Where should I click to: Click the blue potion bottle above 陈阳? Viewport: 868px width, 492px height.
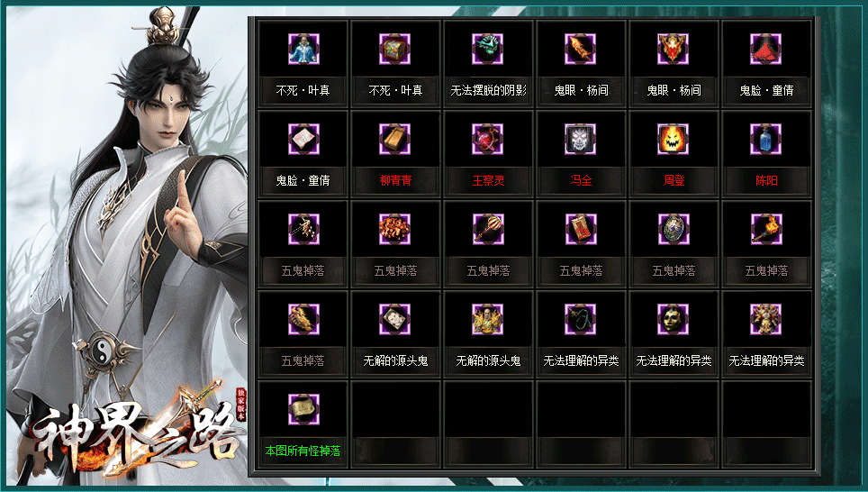[765, 139]
